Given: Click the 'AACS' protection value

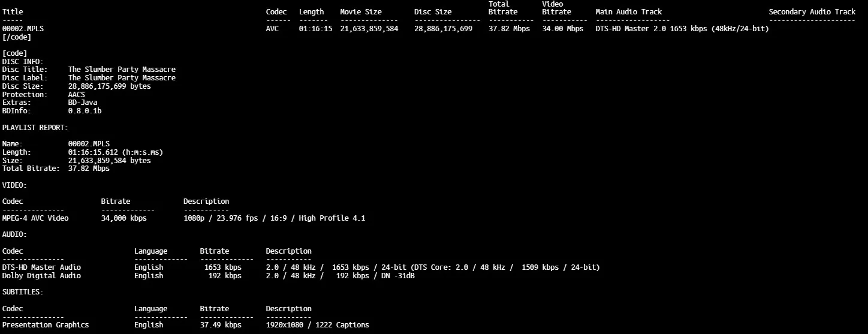Looking at the screenshot, I should pos(77,95).
